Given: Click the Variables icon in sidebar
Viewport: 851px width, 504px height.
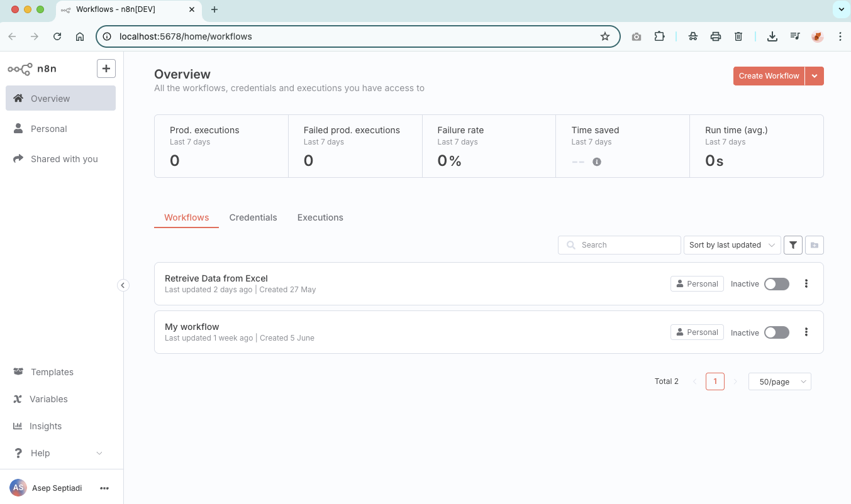Looking at the screenshot, I should pos(18,399).
